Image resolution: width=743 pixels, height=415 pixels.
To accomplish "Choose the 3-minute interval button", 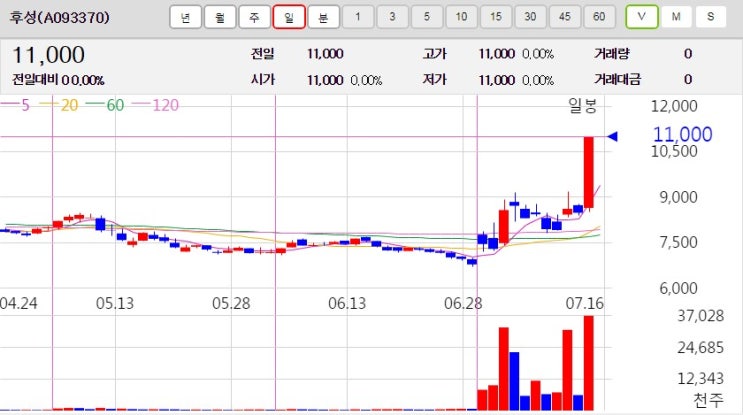I will pyautogui.click(x=392, y=17).
